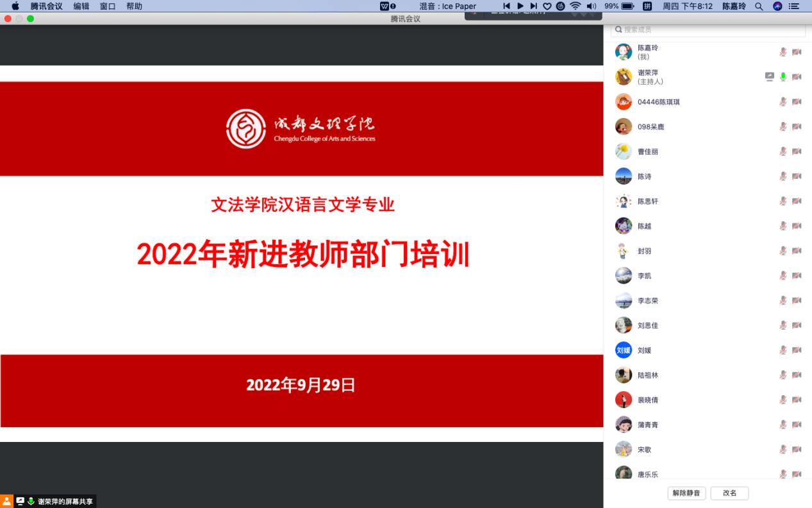
Task: Click the Wi-Fi icon in the menu bar
Action: click(575, 6)
